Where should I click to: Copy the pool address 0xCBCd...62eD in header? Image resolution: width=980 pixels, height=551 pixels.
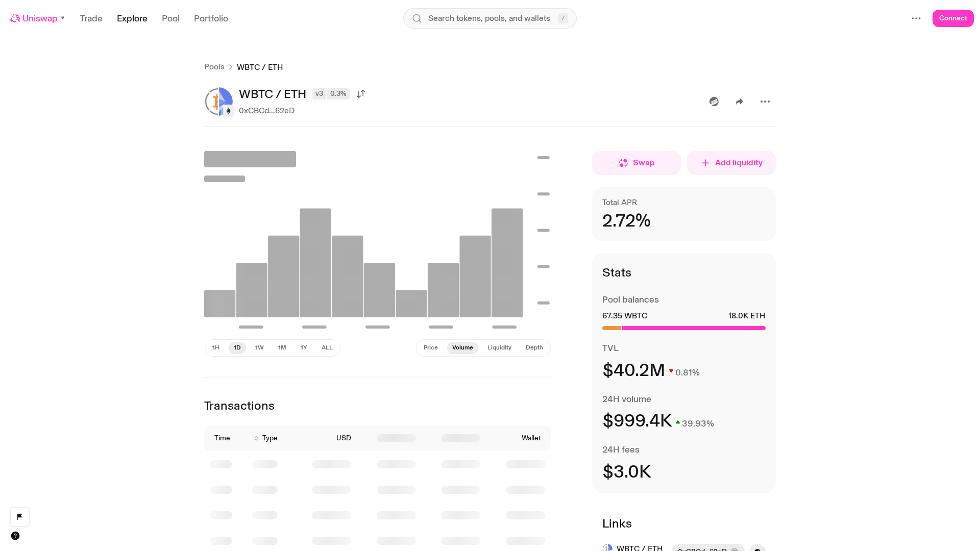[266, 111]
